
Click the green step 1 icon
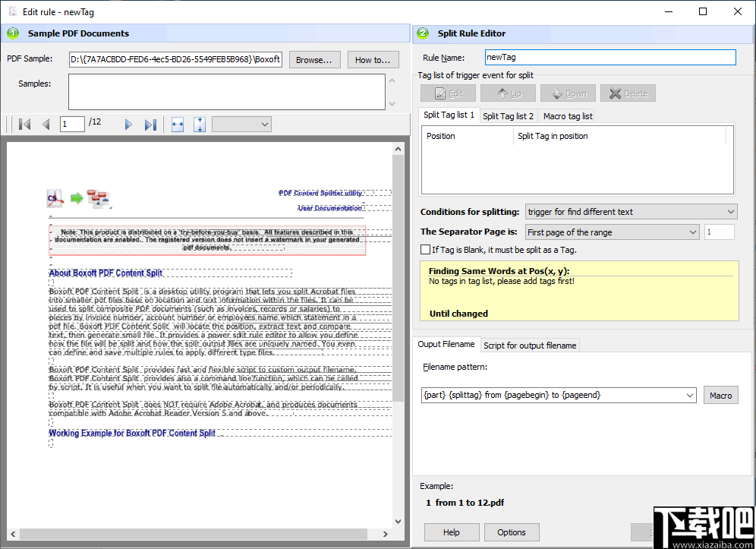point(13,33)
